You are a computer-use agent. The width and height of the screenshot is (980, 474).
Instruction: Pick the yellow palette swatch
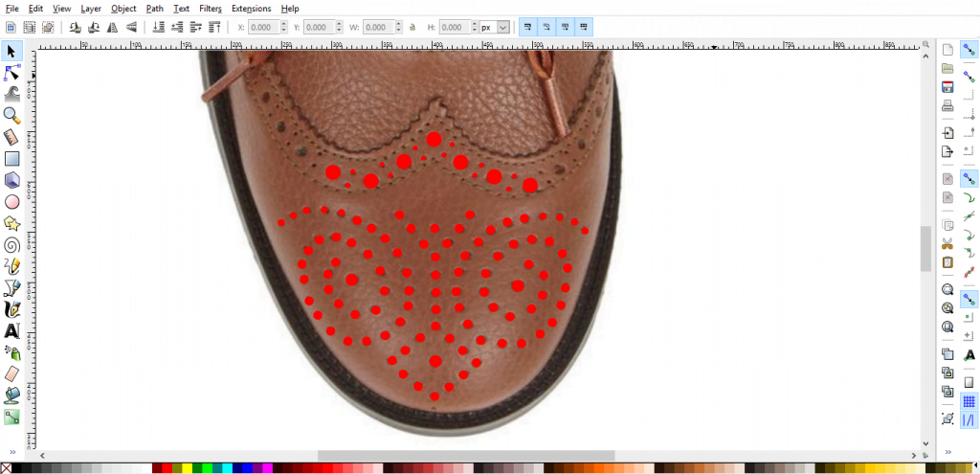187,468
